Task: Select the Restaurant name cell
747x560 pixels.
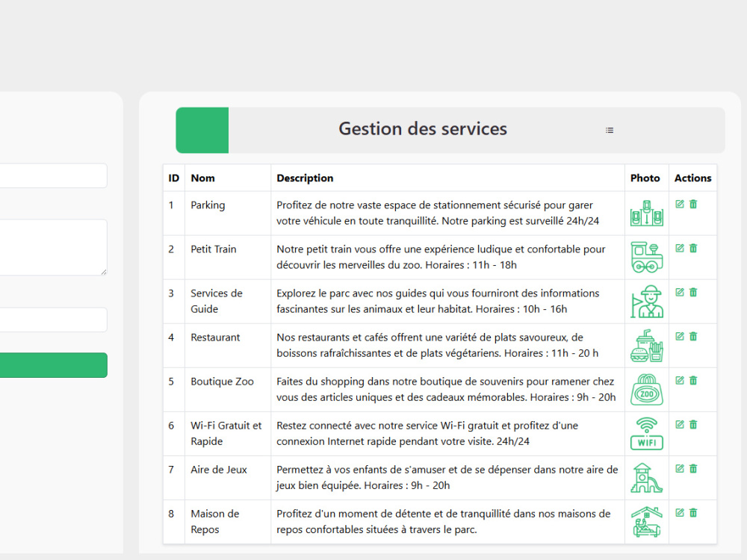Action: (x=228, y=346)
